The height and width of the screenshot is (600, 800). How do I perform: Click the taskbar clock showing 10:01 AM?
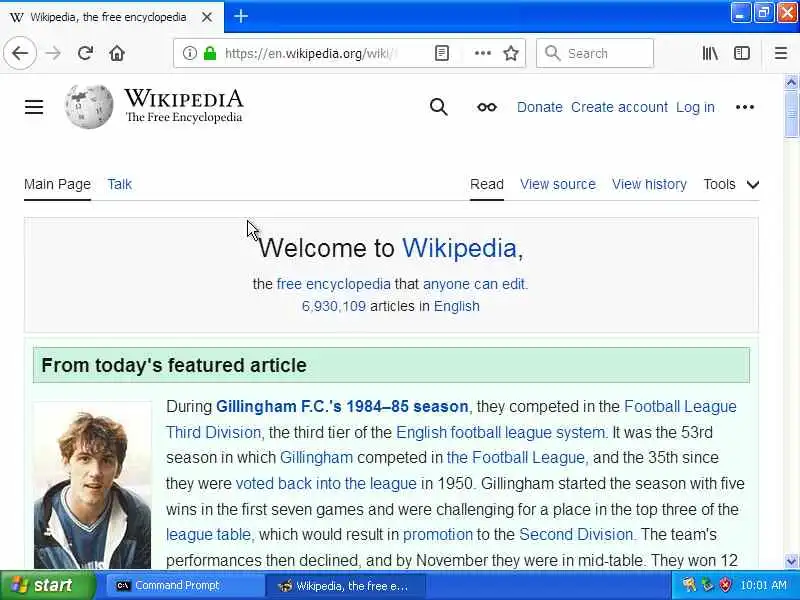point(763,585)
